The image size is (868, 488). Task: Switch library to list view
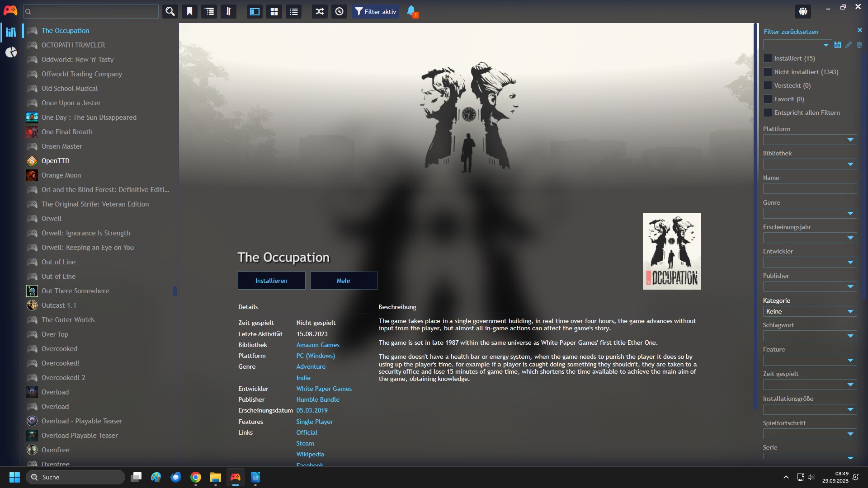[x=293, y=11]
